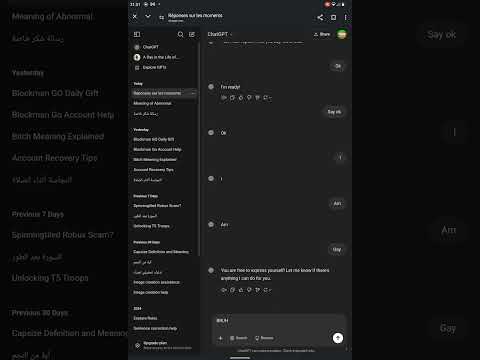Tap the browser share icon in top bar
Viewport: 480px width, 360px height.
pos(320,17)
